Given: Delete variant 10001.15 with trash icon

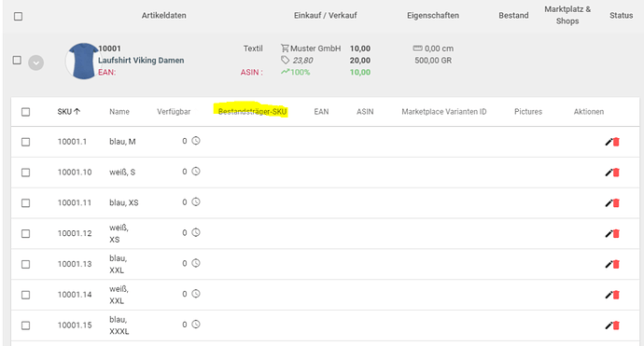Looking at the screenshot, I should 616,325.
